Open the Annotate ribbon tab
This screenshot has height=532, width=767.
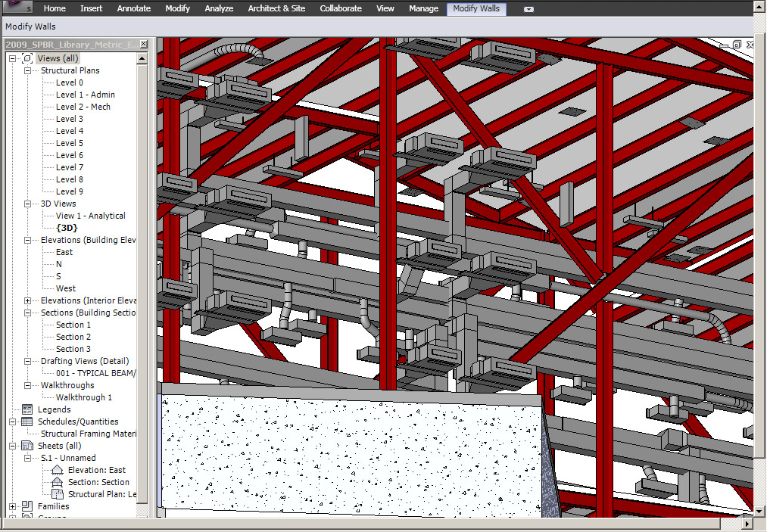134,8
